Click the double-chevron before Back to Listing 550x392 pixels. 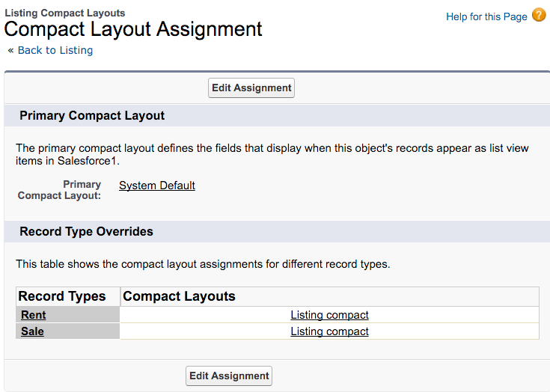point(11,50)
